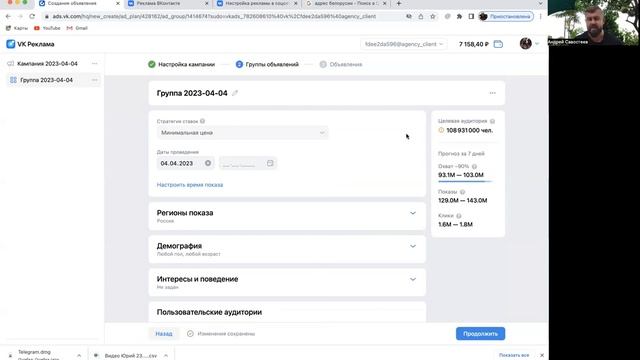Screen dimensions: 640x360
Task: Click the balance 7 158,40 ₽
Action: (x=473, y=44)
